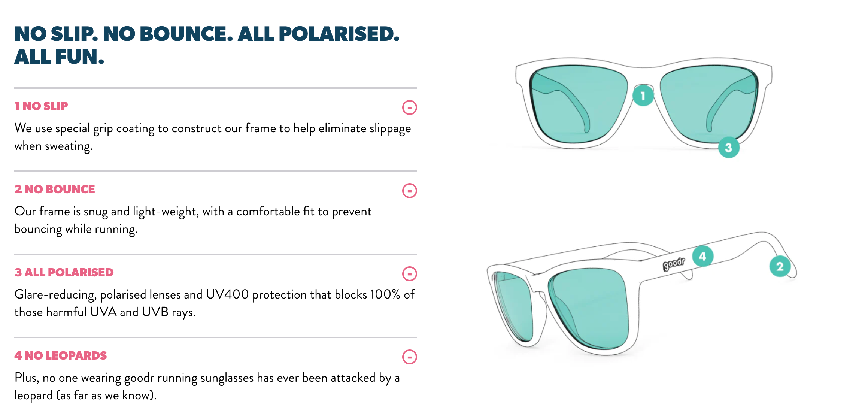Click hotspot marker 3 on the lens
The height and width of the screenshot is (415, 868).
click(x=728, y=148)
